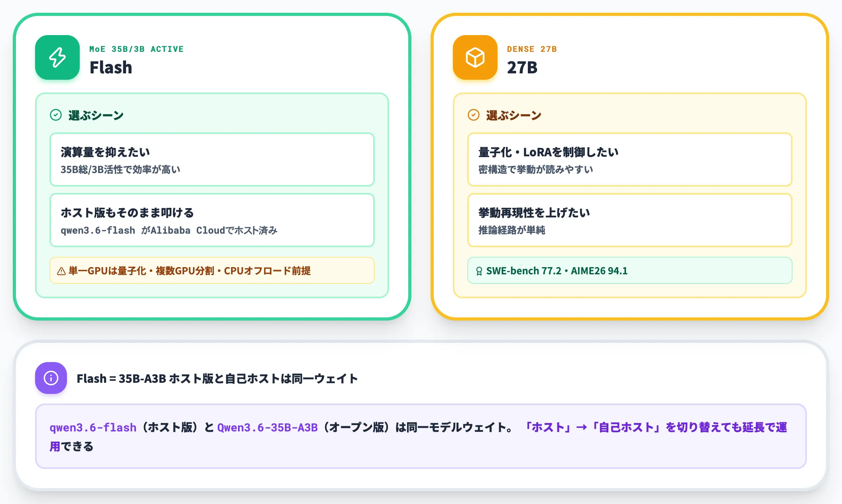Click the green 選ぶシーン heading
Image resolution: width=842 pixels, height=504 pixels.
(96, 115)
